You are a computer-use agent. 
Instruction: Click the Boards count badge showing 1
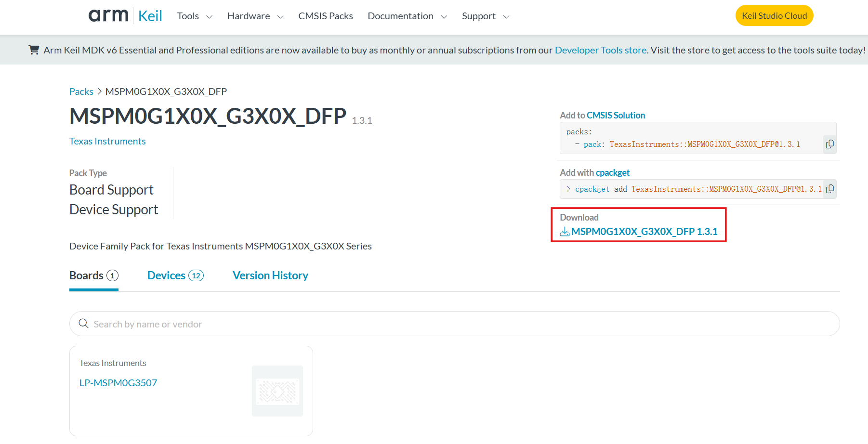coord(112,275)
